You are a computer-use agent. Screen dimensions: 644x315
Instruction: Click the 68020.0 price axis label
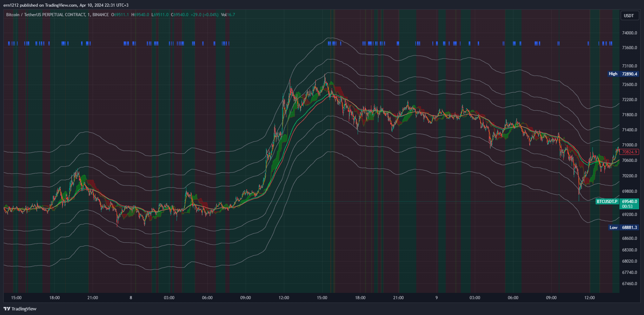[630, 261]
